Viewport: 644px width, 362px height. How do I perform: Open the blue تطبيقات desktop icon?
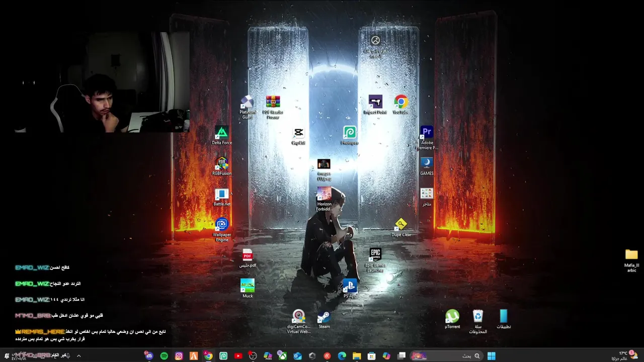pos(504,320)
